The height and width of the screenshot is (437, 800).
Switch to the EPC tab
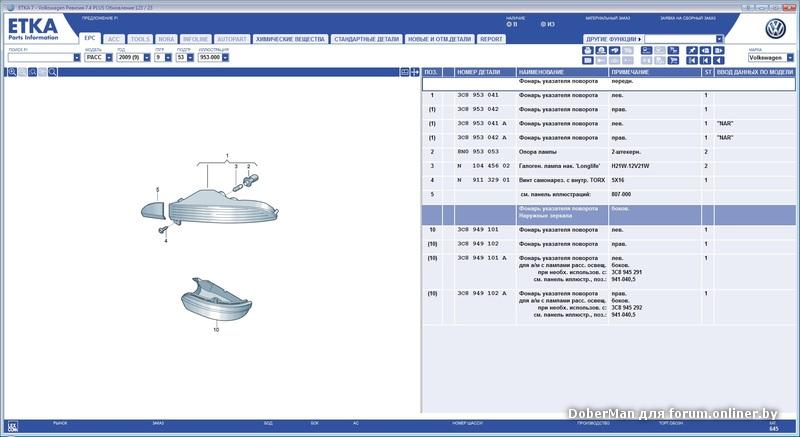(90, 38)
